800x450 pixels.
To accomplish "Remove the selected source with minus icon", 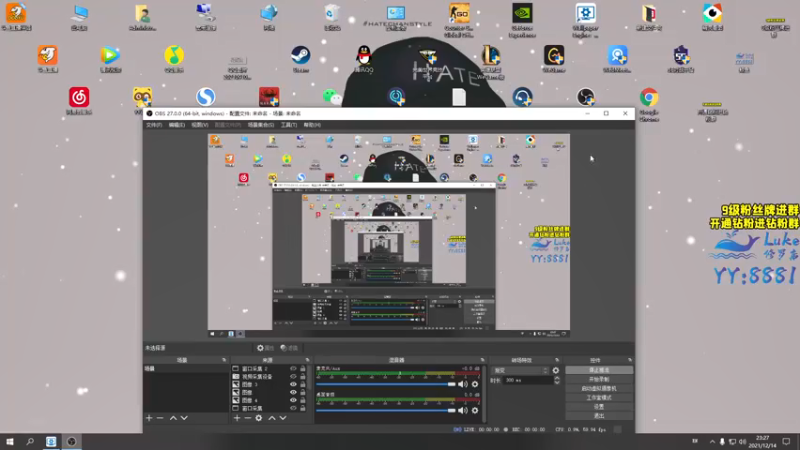I will point(247,418).
